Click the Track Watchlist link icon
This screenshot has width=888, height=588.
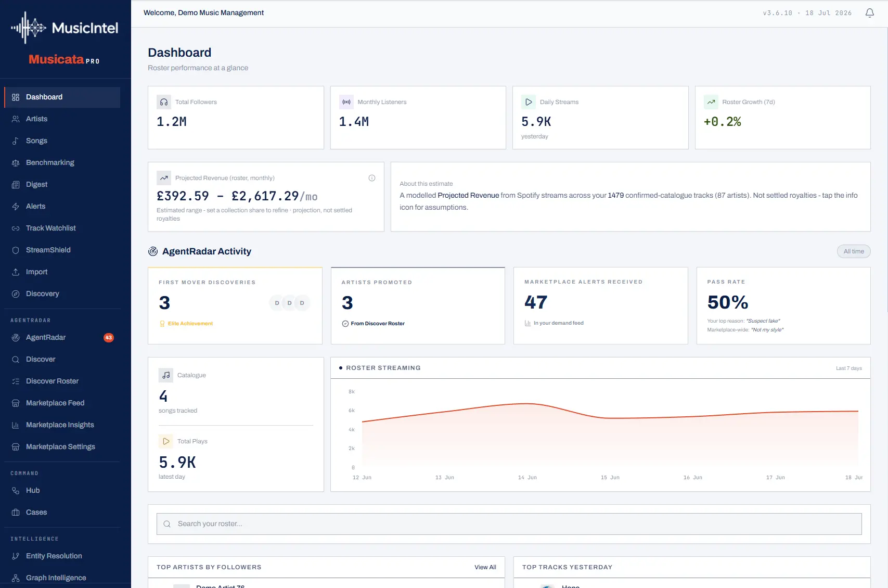pos(16,228)
